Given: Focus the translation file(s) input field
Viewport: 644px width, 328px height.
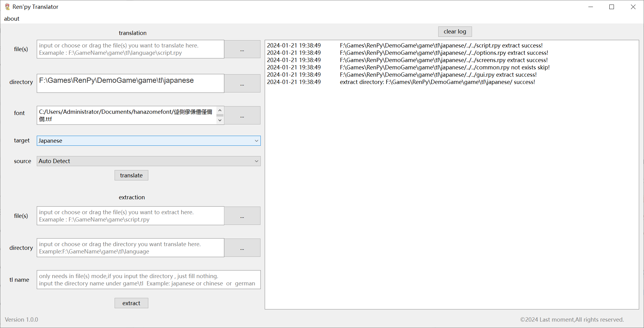Looking at the screenshot, I should pyautogui.click(x=130, y=49).
